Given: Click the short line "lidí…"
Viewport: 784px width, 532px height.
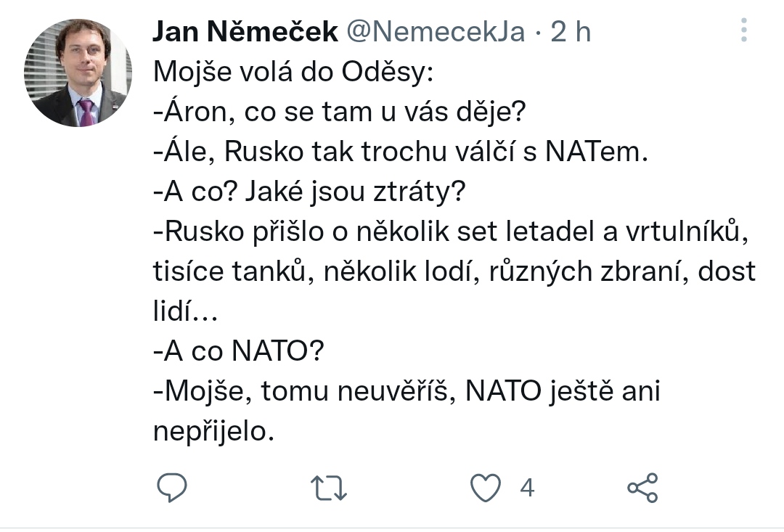Looking at the screenshot, I should click(185, 313).
